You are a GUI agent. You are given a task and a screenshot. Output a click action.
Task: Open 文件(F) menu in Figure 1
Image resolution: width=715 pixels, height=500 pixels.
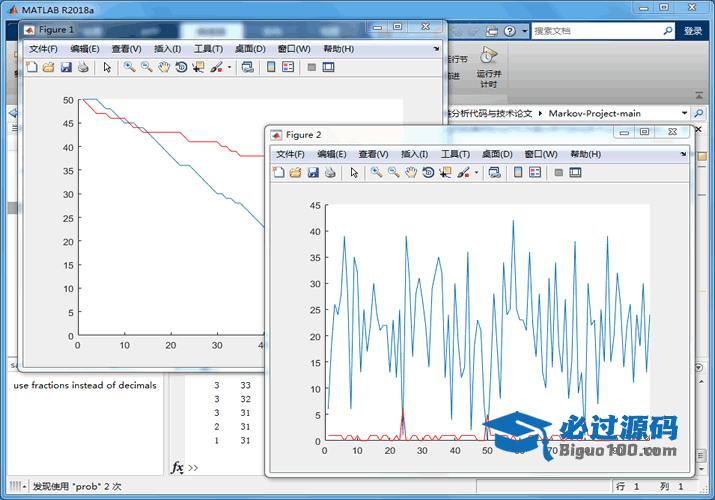[43, 49]
